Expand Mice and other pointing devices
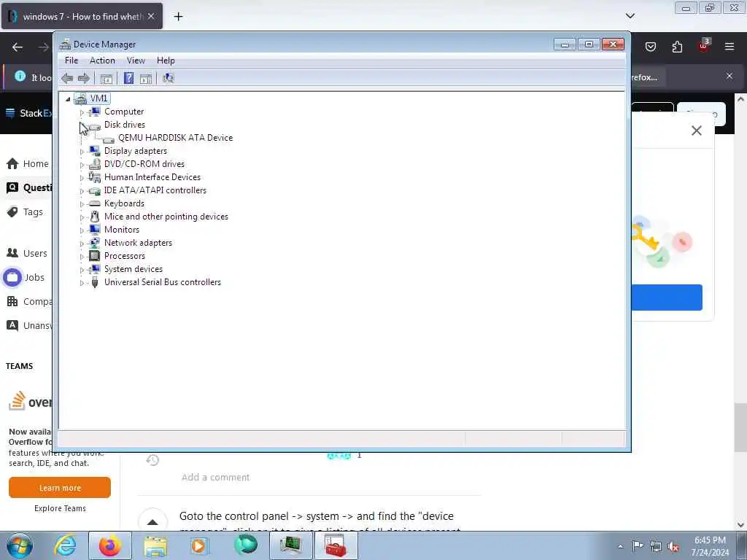Viewport: 747px width, 560px height. point(82,217)
